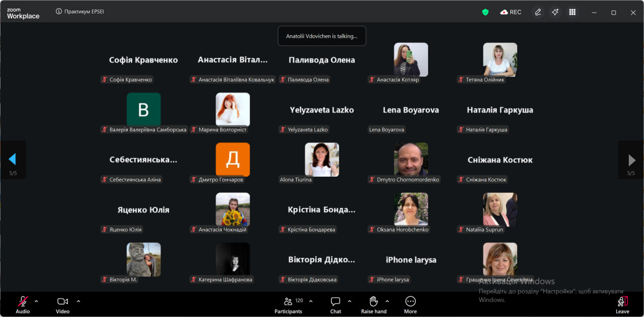This screenshot has width=644, height=317.
Task: Unmute microphone with Audio button
Action: pyautogui.click(x=23, y=305)
